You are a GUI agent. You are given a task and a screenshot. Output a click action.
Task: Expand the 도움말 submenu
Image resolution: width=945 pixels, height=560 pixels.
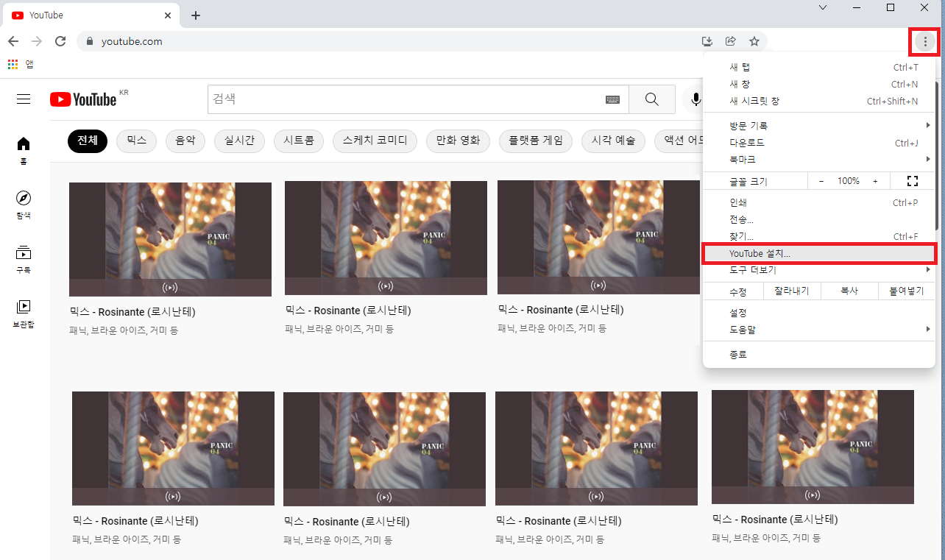[818, 330]
